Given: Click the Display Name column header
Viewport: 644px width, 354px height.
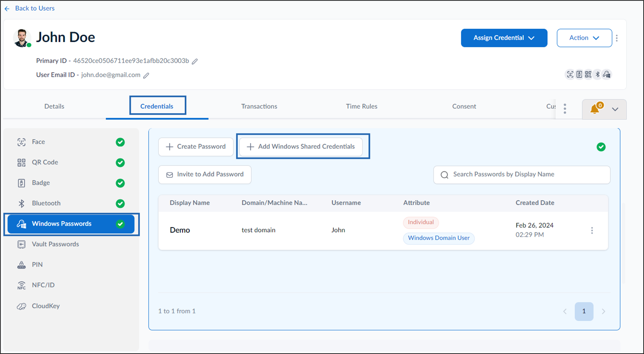Looking at the screenshot, I should [190, 203].
